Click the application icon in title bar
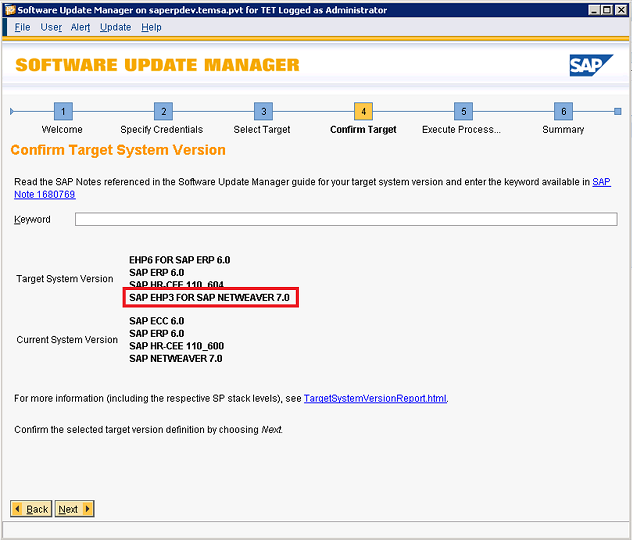The height and width of the screenshot is (540, 632). [9, 10]
